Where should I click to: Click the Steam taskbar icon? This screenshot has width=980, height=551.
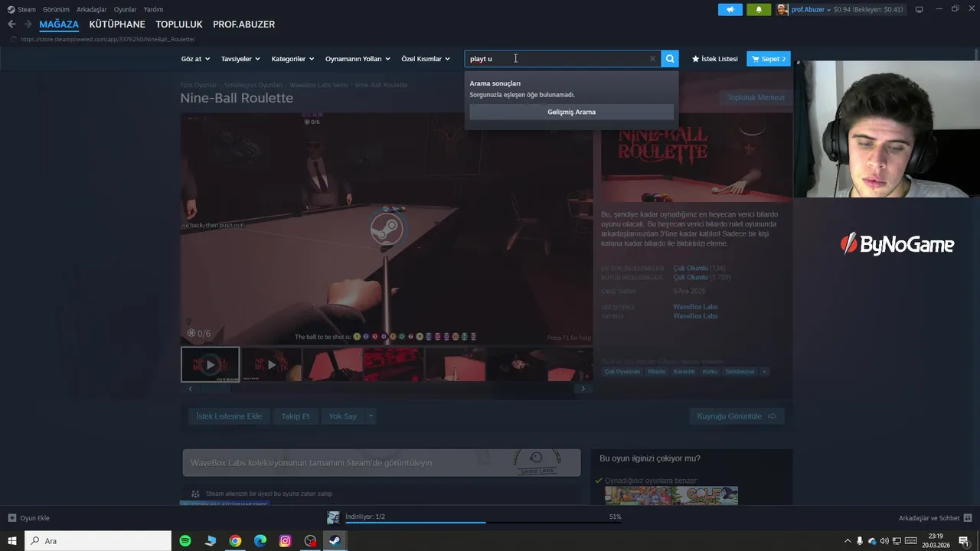pyautogui.click(x=335, y=541)
